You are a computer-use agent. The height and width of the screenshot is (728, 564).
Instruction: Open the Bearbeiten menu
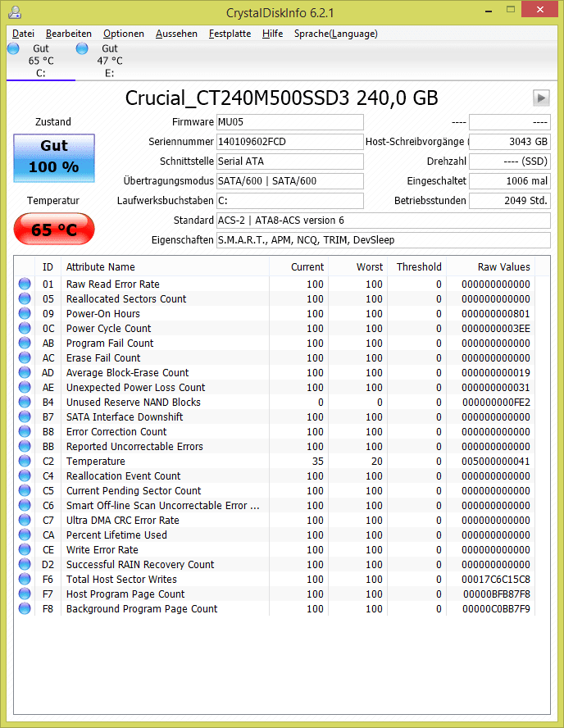[x=69, y=34]
